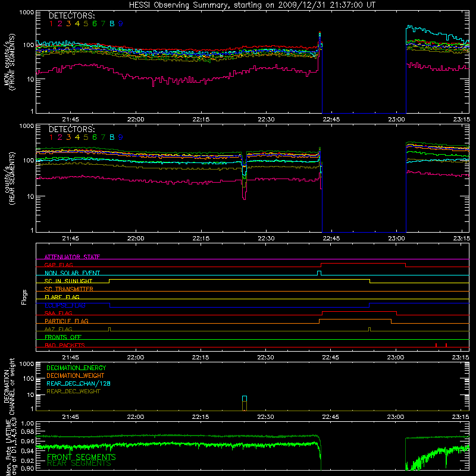The width and height of the screenshot is (476, 476).
Task: Click detector 1 legend number in front segments plot
Action: 51,24
